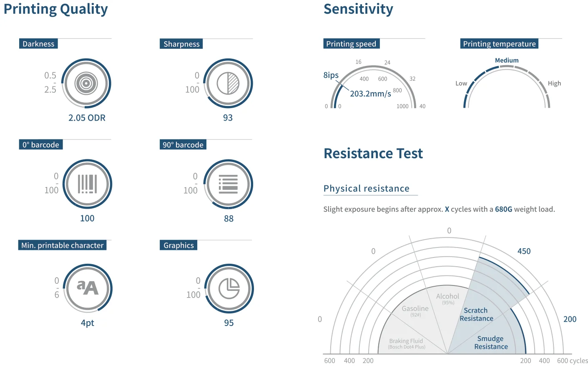
Task: Click the Graphics pie chart icon
Action: (229, 288)
